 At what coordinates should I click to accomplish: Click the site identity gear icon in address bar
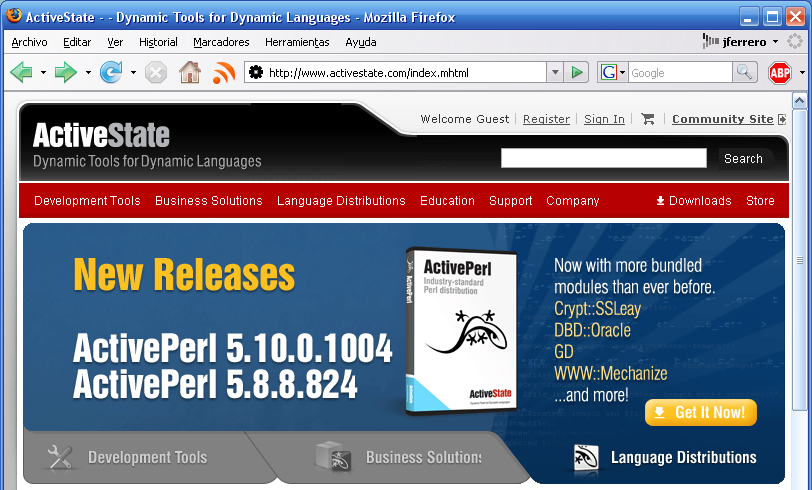[x=256, y=72]
